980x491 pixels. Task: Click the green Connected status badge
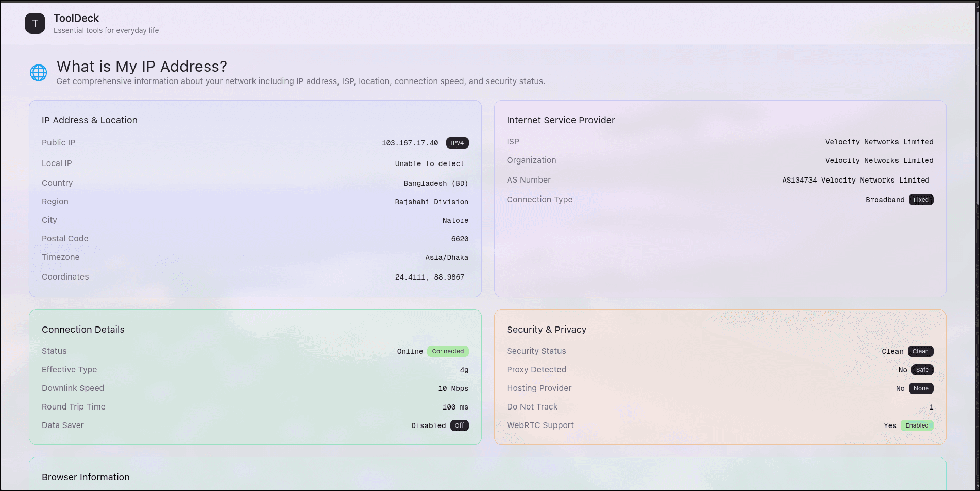448,351
